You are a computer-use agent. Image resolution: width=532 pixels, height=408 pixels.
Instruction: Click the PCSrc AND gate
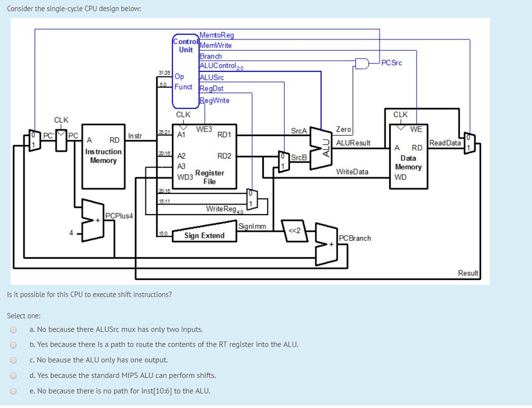tap(361, 62)
